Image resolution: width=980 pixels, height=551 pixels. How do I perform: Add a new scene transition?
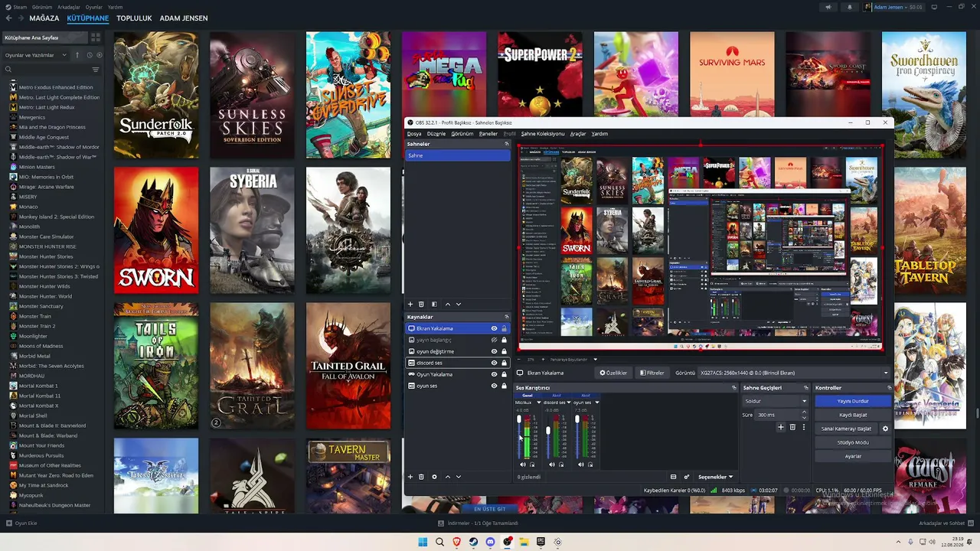(781, 427)
